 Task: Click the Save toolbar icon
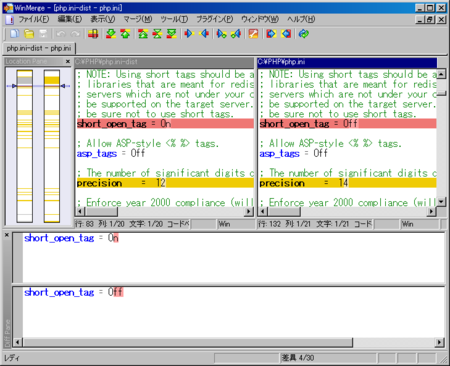click(x=43, y=34)
